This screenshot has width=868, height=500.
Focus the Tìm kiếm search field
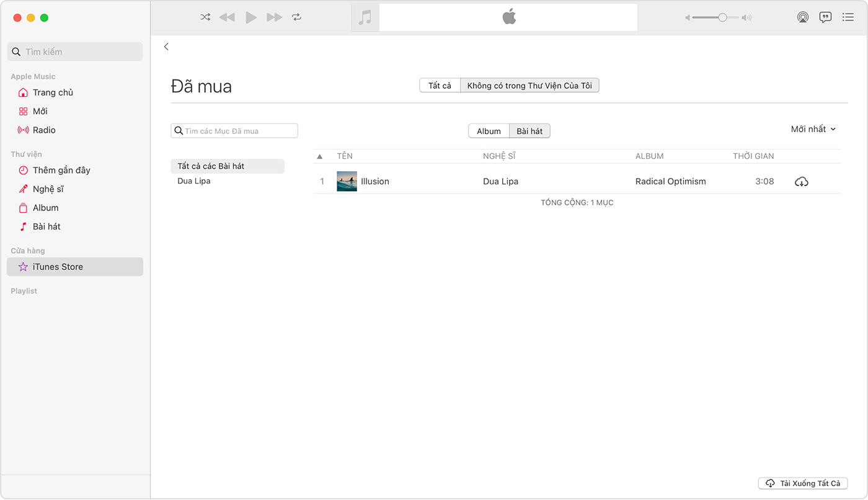[75, 51]
